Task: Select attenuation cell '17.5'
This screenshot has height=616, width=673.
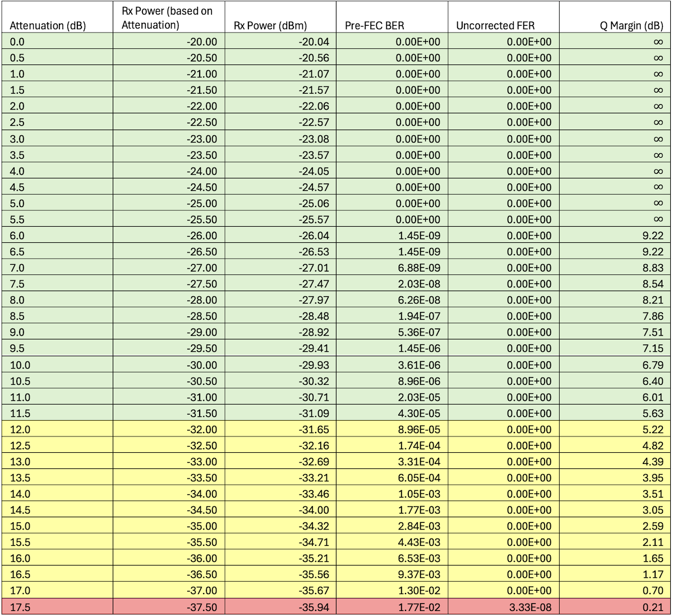Action: coord(57,608)
